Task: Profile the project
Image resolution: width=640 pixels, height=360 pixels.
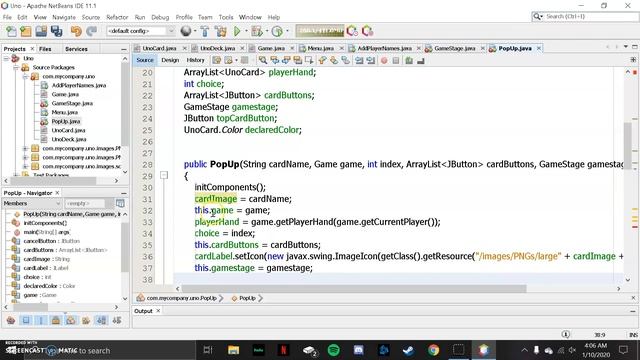Action: pos(277,31)
